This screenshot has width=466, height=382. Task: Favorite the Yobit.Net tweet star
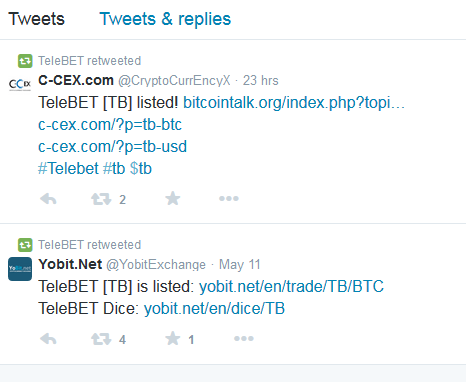173,339
